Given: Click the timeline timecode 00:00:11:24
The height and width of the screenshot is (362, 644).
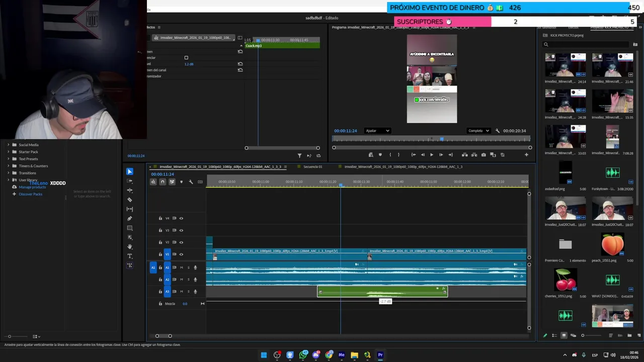Looking at the screenshot, I should [x=163, y=174].
